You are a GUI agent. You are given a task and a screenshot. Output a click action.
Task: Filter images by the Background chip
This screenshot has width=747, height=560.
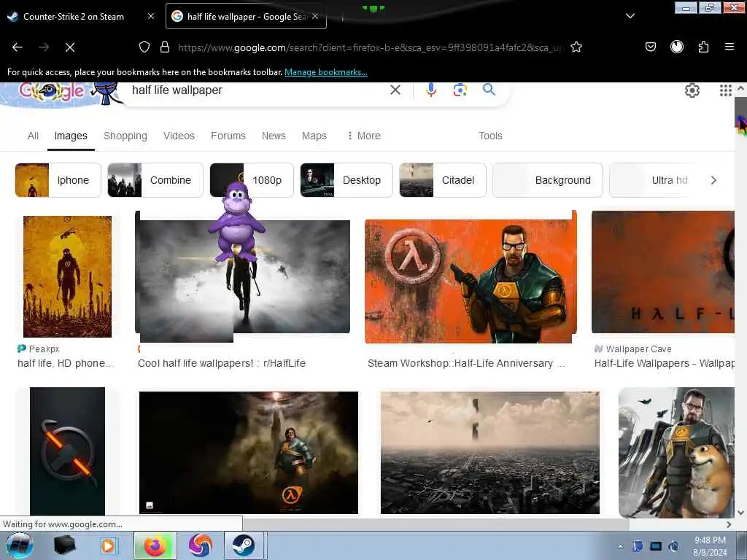pyautogui.click(x=548, y=180)
